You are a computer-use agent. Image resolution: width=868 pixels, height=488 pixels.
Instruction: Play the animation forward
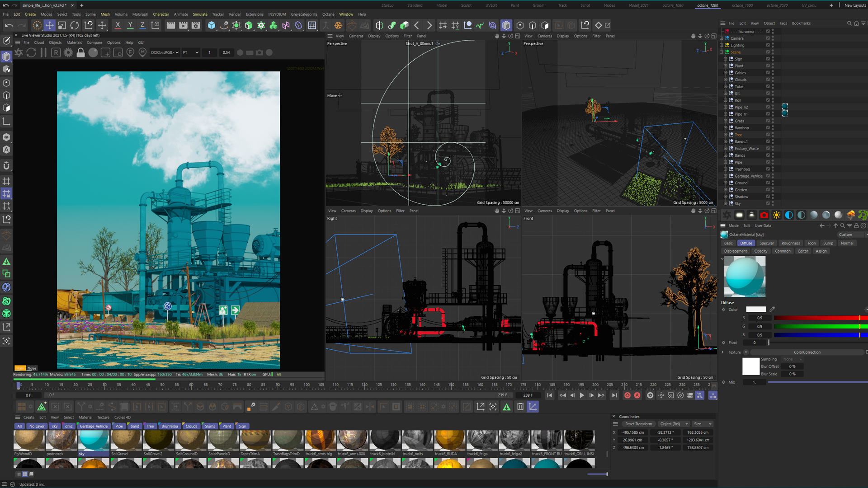(x=582, y=395)
